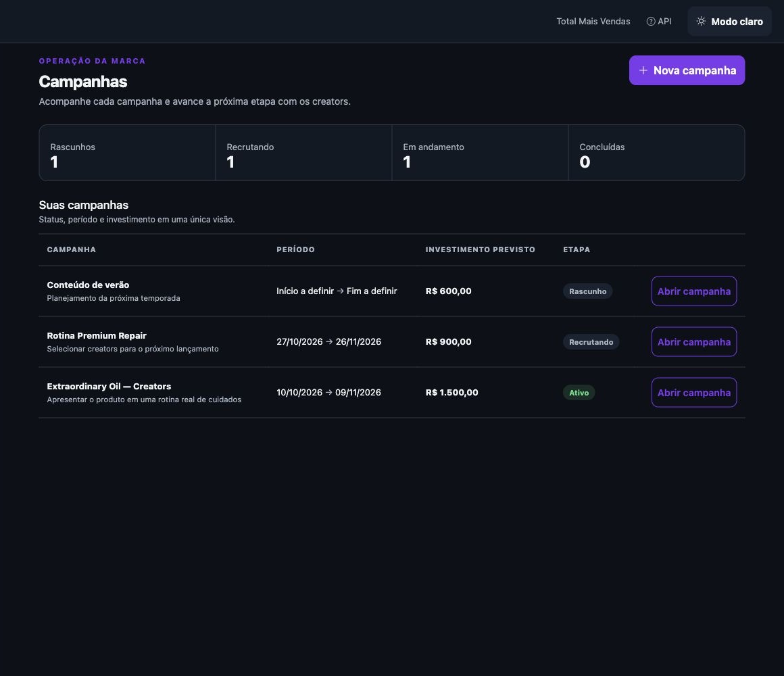
Task: Create a new campaign with Nova campanha
Action: [687, 70]
